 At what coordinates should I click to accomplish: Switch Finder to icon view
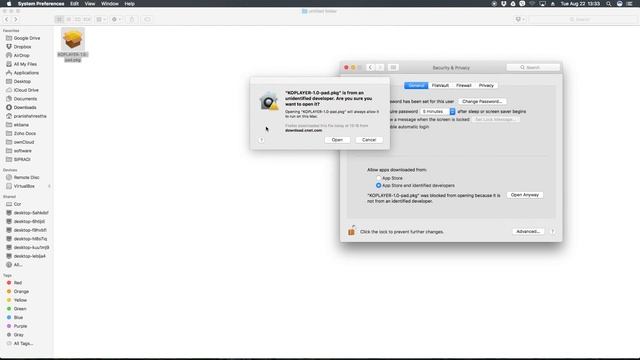point(59,19)
